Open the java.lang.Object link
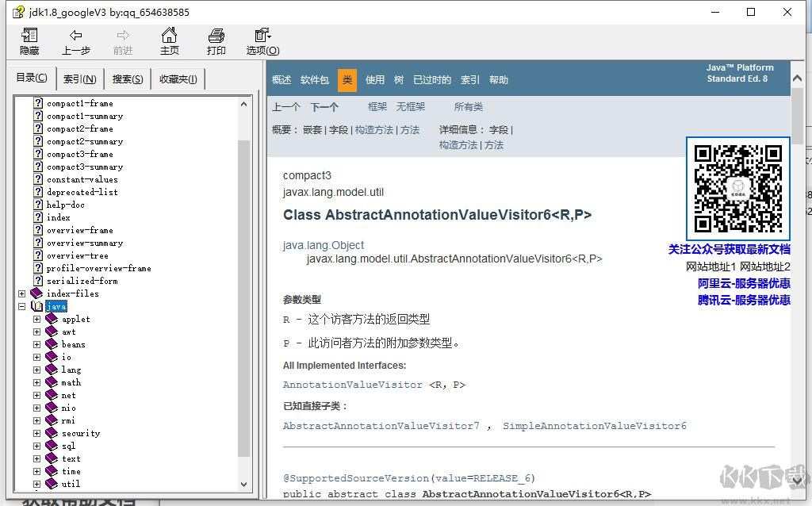Screen dimensions: 812x506 pyautogui.click(x=324, y=245)
